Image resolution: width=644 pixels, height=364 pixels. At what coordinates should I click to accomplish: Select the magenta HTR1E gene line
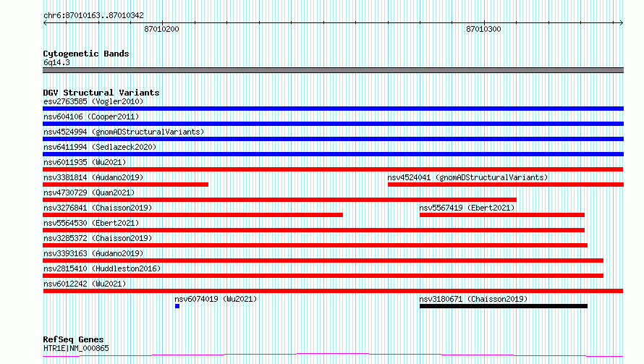coord(333,355)
